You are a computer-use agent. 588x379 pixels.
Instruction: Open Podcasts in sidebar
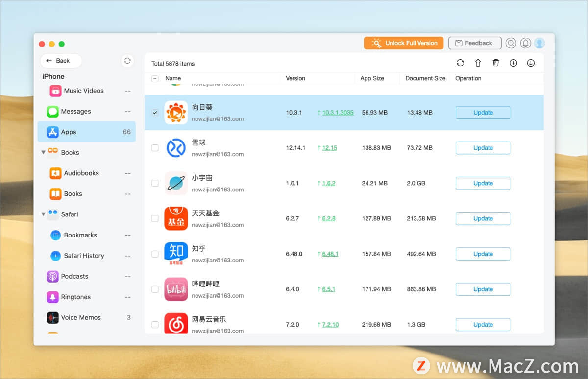87,276
